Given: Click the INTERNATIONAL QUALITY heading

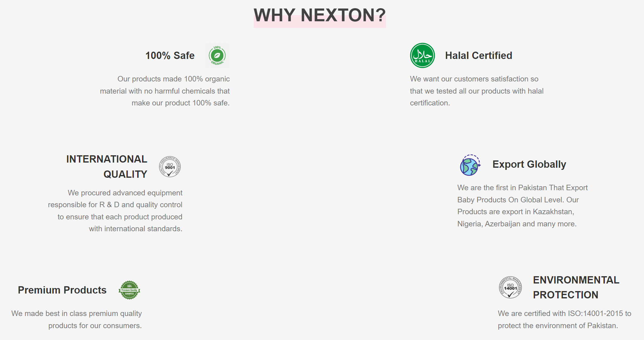Looking at the screenshot, I should pos(107,167).
